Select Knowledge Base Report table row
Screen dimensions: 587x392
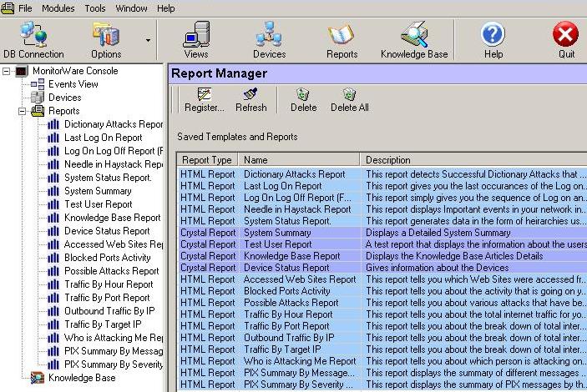pyautogui.click(x=382, y=256)
